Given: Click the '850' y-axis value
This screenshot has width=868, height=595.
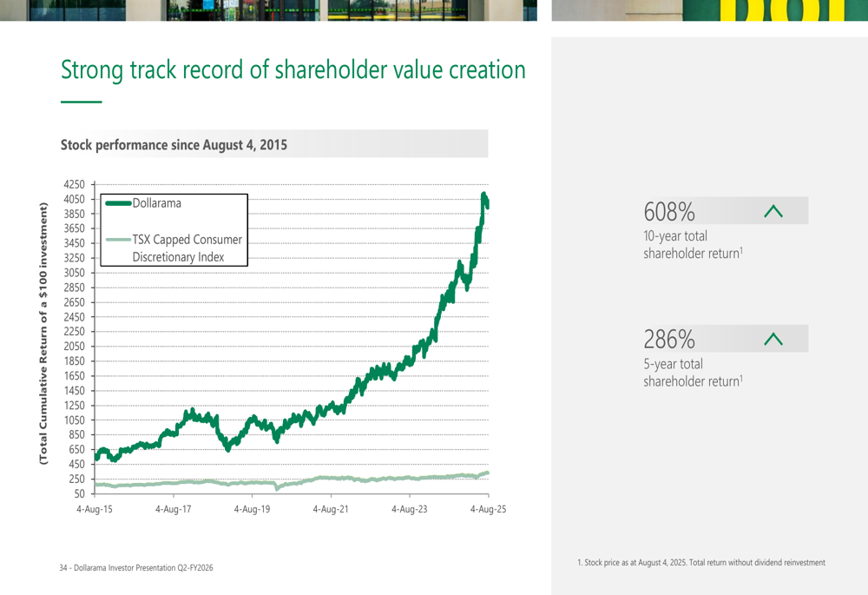Looking at the screenshot, I should point(77,435).
